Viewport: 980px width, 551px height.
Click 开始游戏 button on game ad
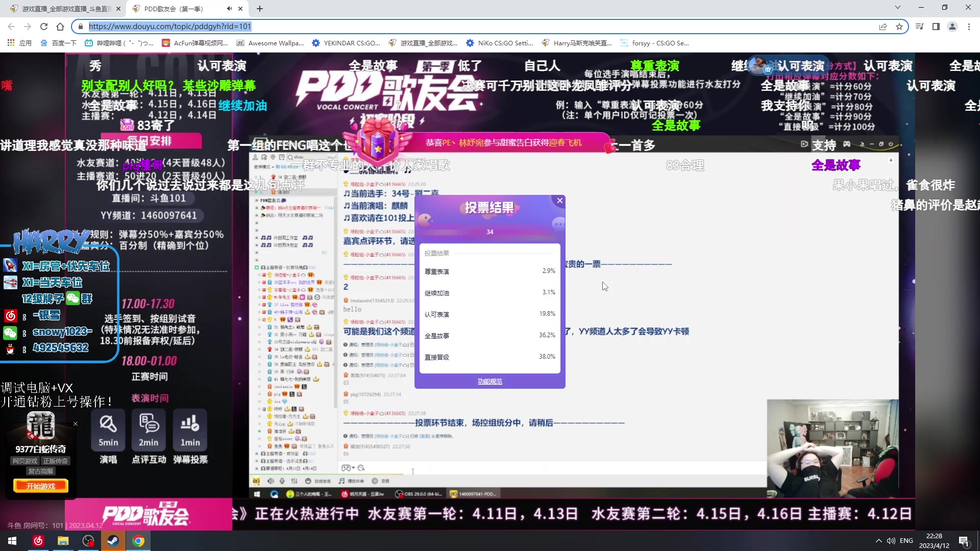(41, 486)
